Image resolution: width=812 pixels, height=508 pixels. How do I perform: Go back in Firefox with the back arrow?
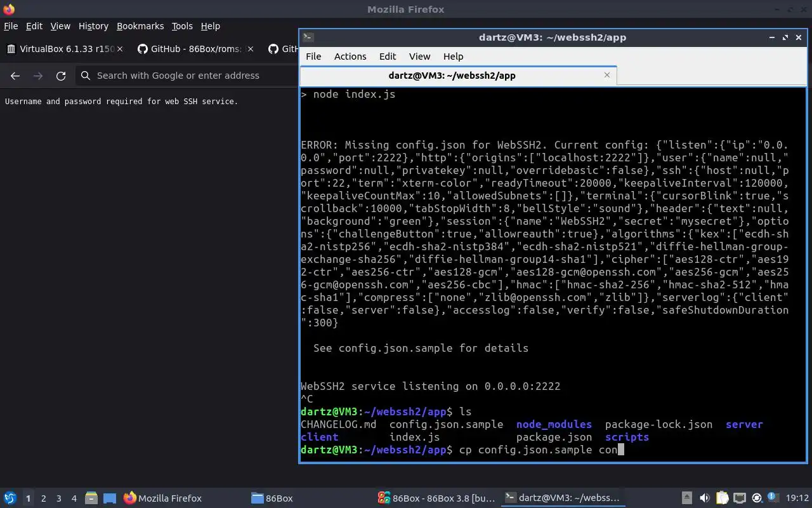[15, 76]
